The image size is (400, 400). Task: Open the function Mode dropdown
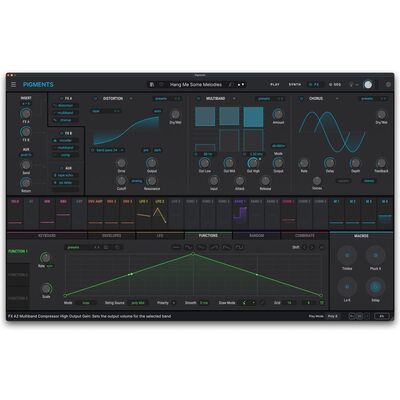[x=86, y=303]
